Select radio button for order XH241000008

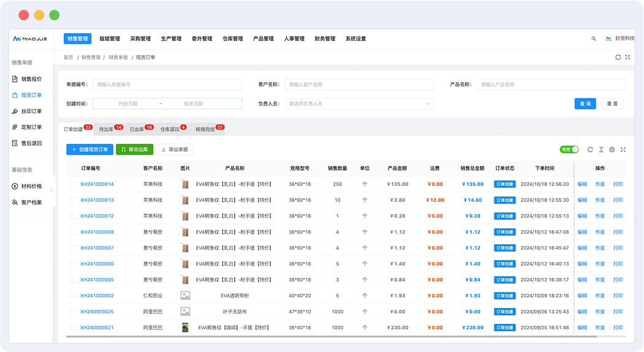tap(72, 232)
